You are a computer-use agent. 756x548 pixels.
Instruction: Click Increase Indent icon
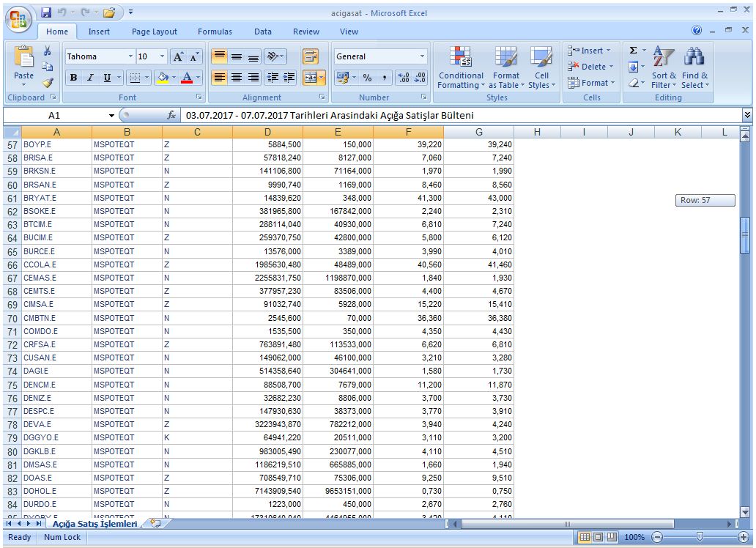tap(289, 77)
